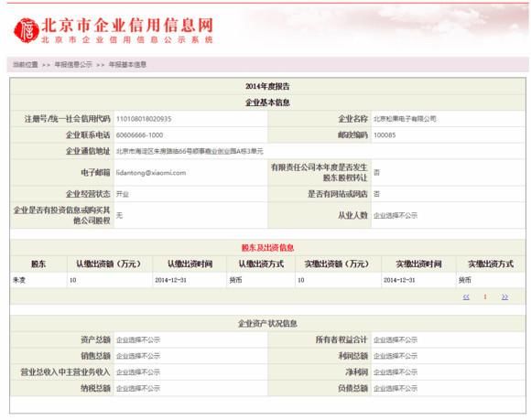Click the 2014年度报告 table heading

pos(267,86)
